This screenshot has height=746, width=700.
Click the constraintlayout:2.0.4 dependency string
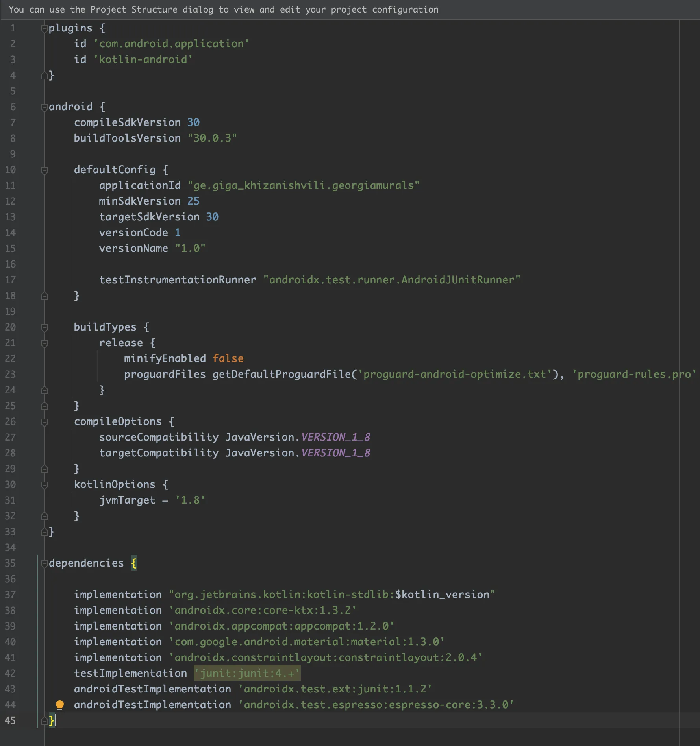pyautogui.click(x=326, y=657)
